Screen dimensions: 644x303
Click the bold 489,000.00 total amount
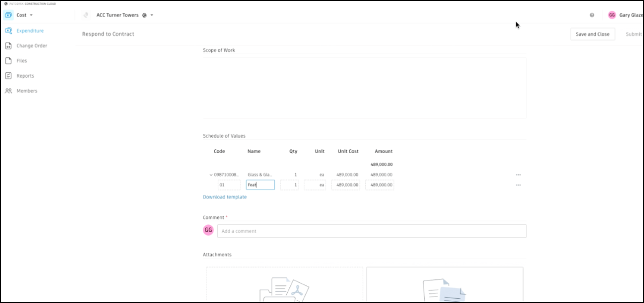tap(381, 164)
